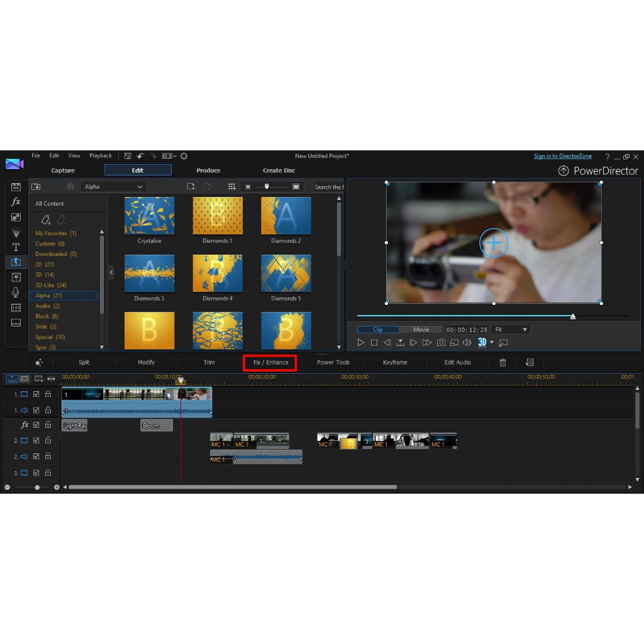
Task: Take a snapshot with the camera icon
Action: (x=441, y=343)
